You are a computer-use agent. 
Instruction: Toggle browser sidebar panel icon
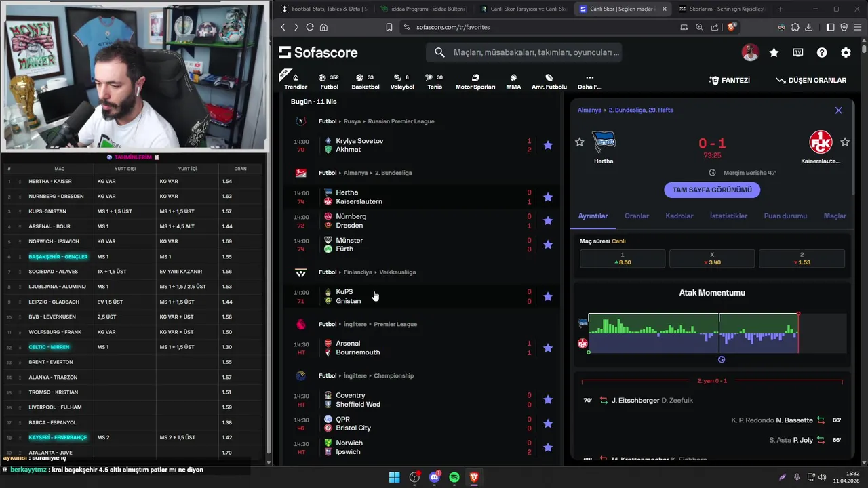[x=830, y=27]
